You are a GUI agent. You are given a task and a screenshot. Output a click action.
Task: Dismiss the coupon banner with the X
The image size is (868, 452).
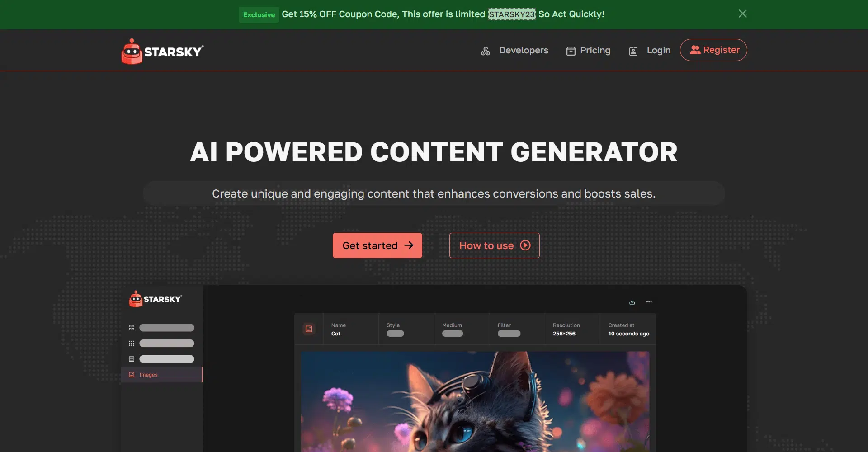click(x=742, y=14)
